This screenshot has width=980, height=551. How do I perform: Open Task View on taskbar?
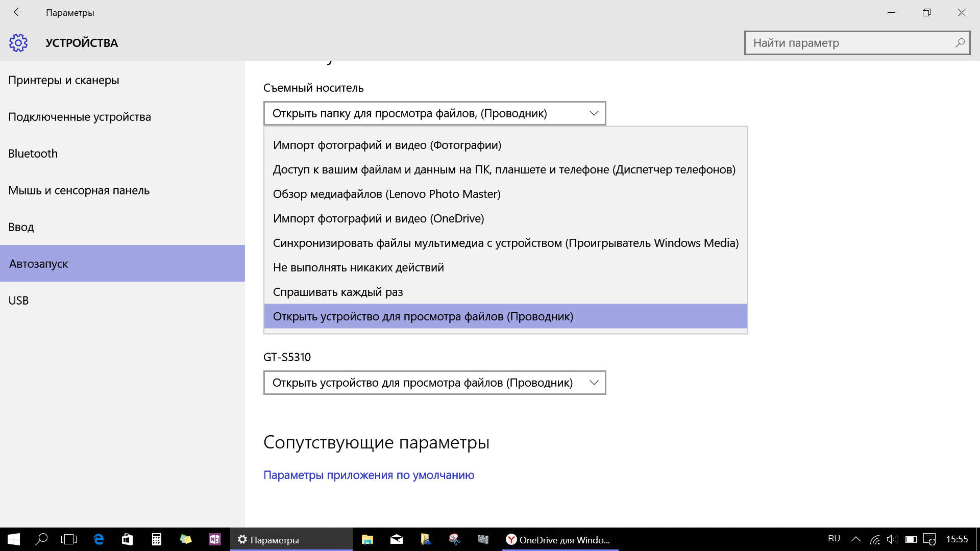click(69, 539)
